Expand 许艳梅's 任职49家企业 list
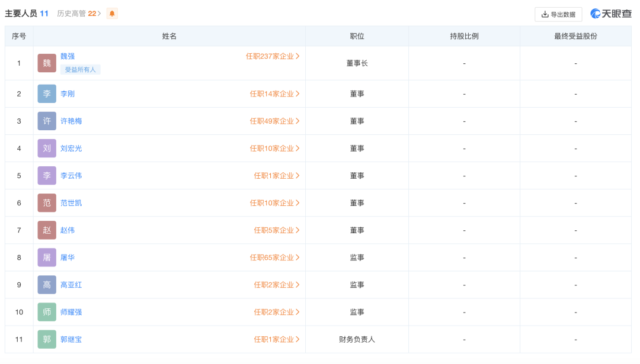Viewport: 640px width, 364px height. point(274,121)
